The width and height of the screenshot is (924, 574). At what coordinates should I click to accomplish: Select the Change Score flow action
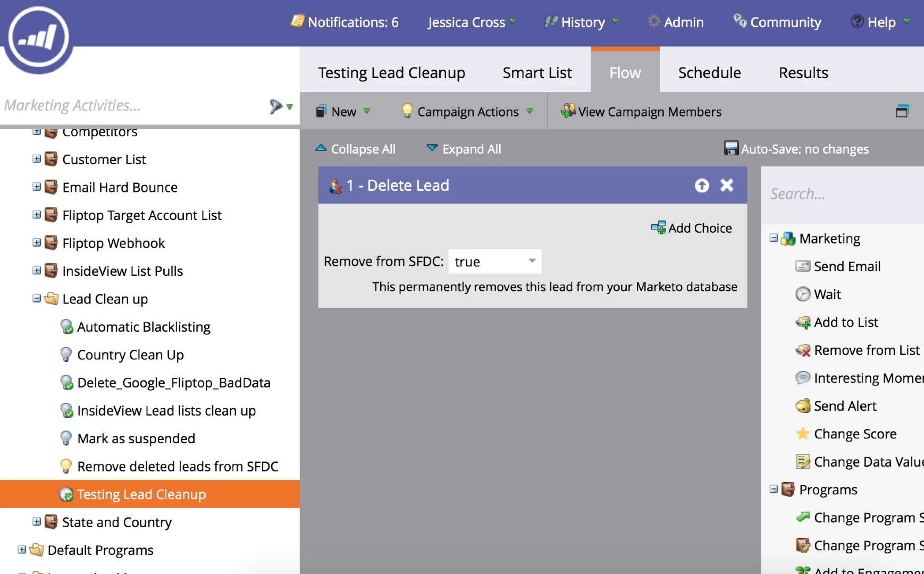846,434
